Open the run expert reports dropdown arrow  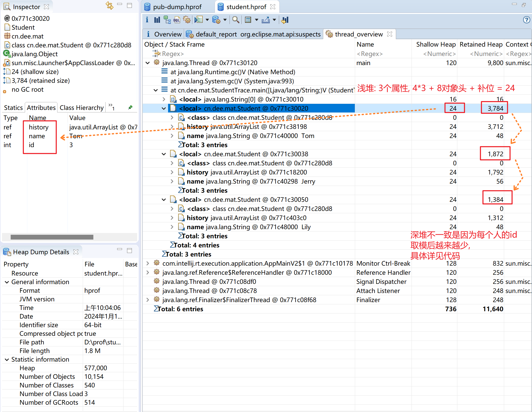[x=207, y=20]
